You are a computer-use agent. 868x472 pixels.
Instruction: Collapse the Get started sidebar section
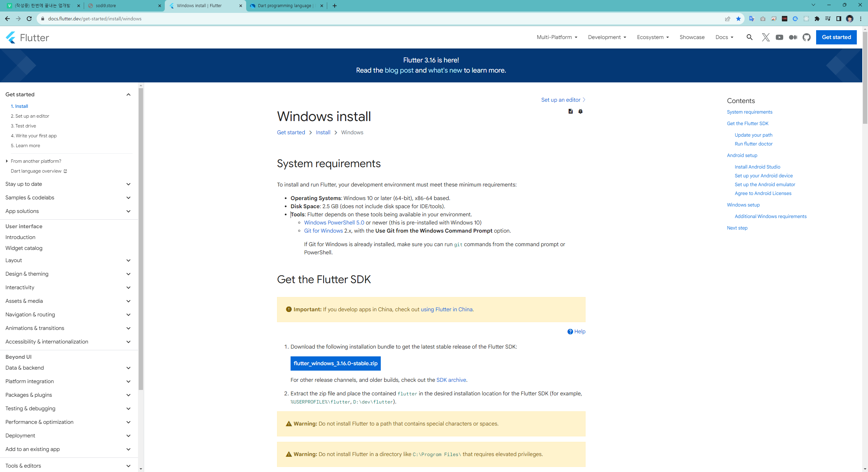pyautogui.click(x=128, y=94)
